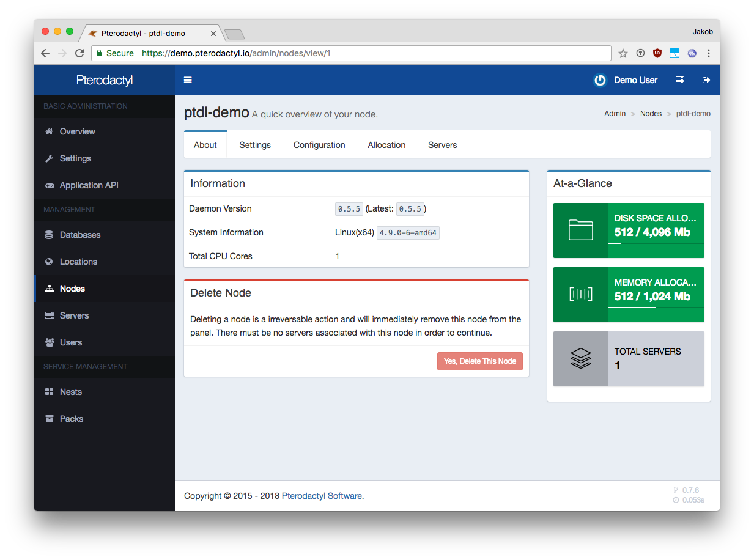Viewport: 754px width, 560px height.
Task: Follow the Pterodactyl Software footer link
Action: point(322,496)
